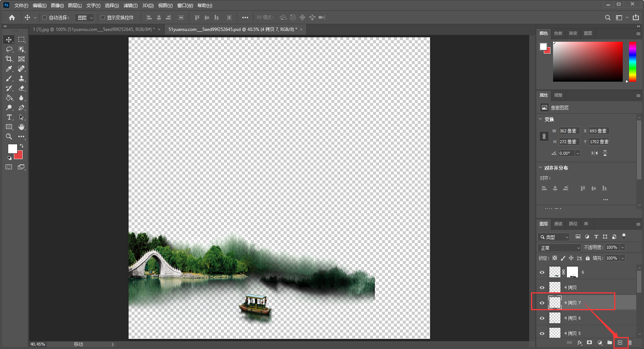Open the layer filter 类型 dropdown
Viewport: 644px width, 349px height.
click(x=554, y=237)
